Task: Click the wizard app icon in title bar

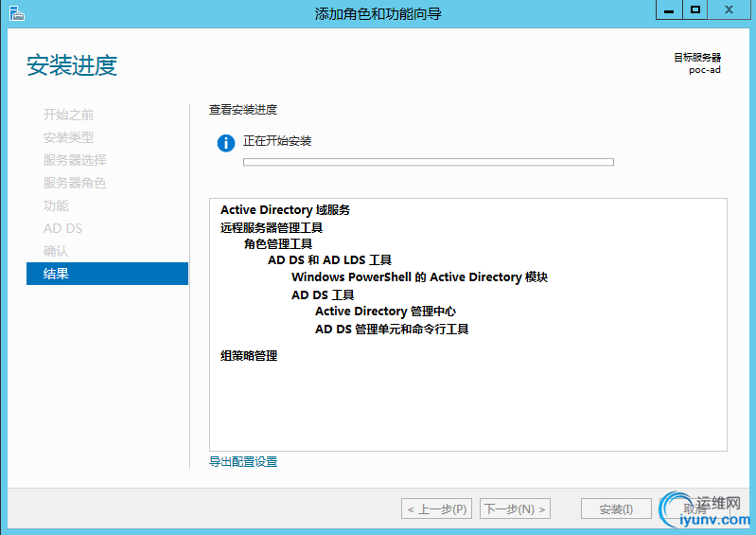Action: (x=16, y=13)
